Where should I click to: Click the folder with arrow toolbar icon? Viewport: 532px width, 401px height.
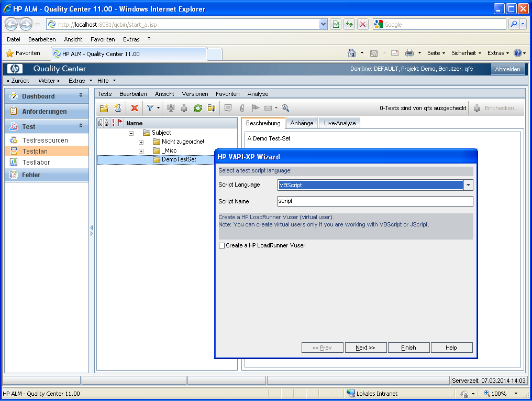(x=212, y=108)
